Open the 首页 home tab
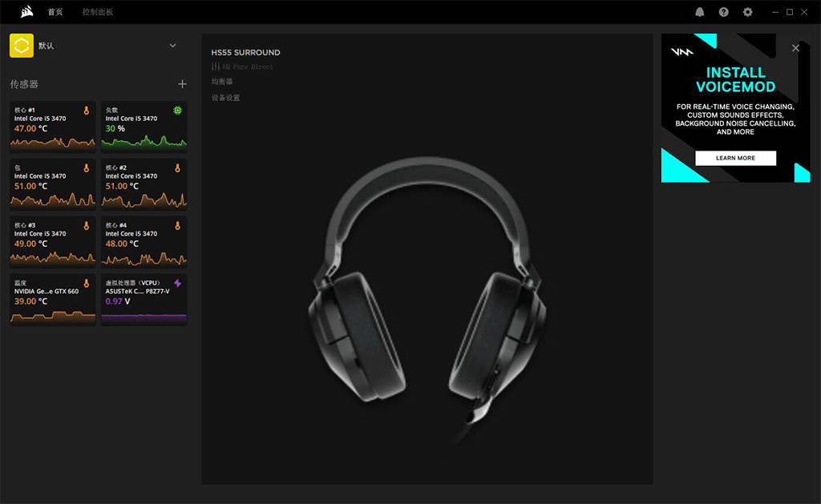Viewport: 821px width, 504px height. coord(55,12)
